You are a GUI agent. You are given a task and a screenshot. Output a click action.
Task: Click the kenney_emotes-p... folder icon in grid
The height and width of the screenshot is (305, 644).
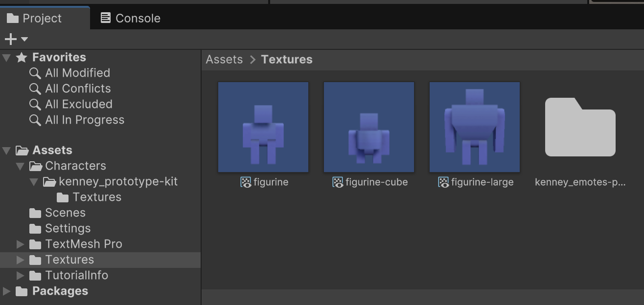pos(580,127)
